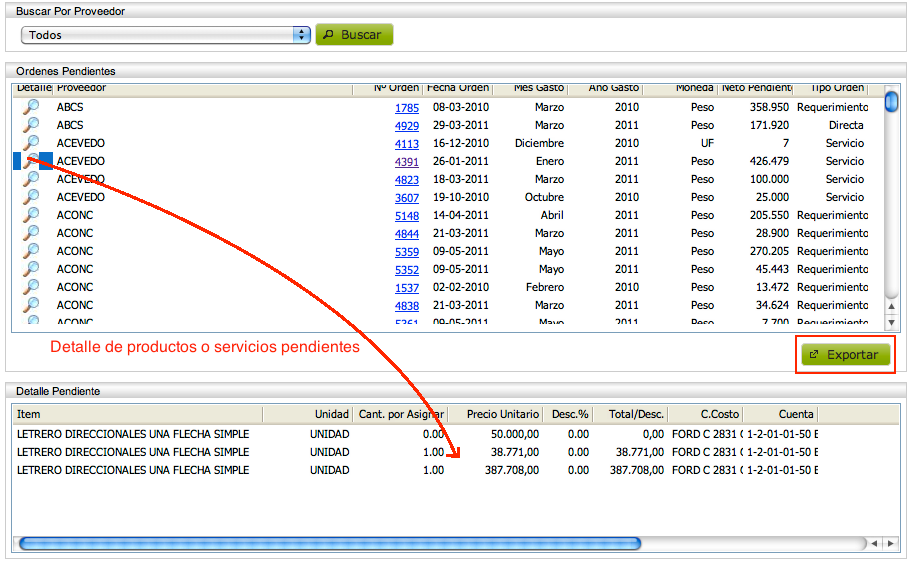Click the Exportar button
This screenshot has height=563, width=912.
(845, 354)
